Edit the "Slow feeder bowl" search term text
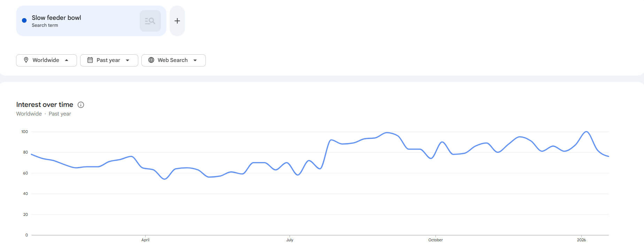The image size is (644, 251). tap(56, 18)
